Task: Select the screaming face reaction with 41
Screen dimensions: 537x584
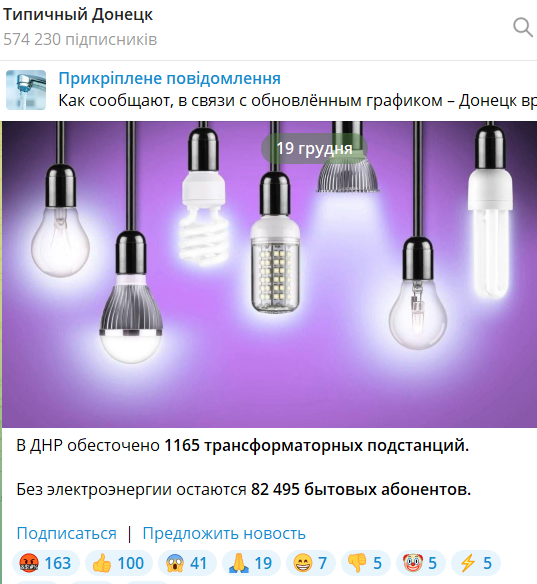Action: (187, 563)
